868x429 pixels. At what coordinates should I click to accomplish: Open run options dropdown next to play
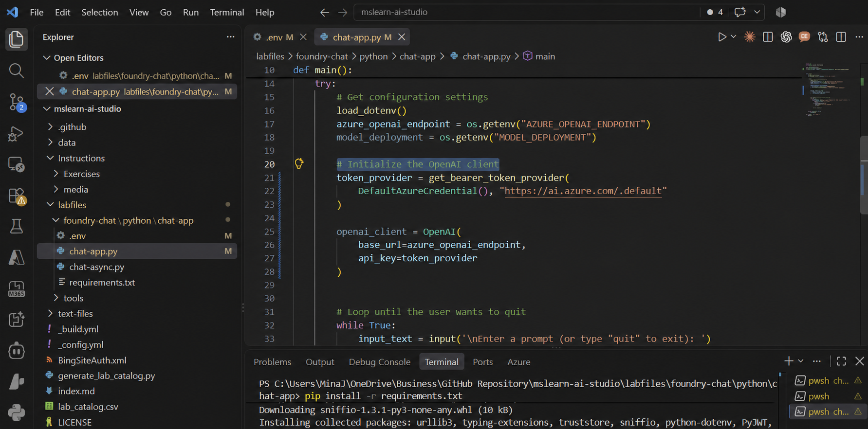pyautogui.click(x=734, y=37)
